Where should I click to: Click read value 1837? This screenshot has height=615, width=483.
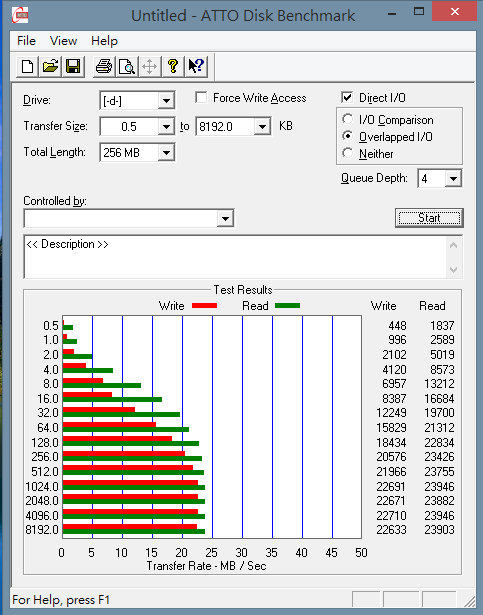[x=442, y=326]
